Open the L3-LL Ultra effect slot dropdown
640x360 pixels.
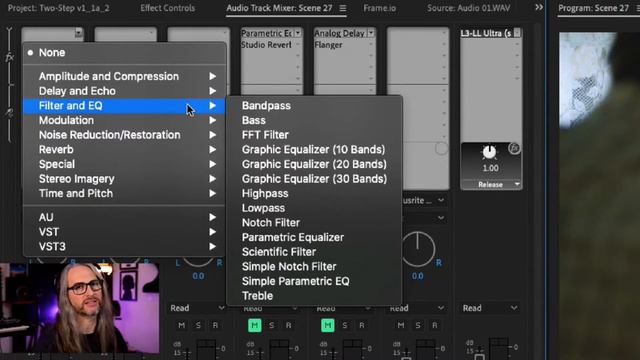point(517,33)
